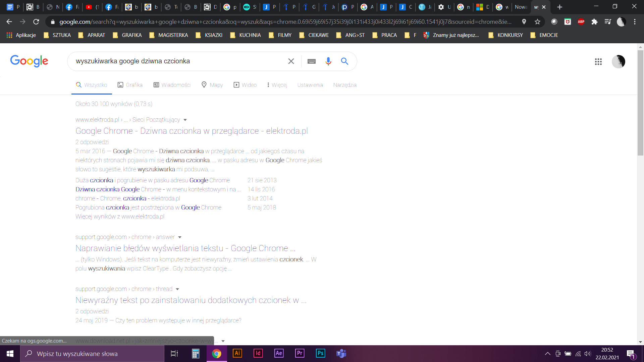This screenshot has height=362, width=644.
Task: Click the media controls icon in Chrome toolbar
Action: click(608, 21)
